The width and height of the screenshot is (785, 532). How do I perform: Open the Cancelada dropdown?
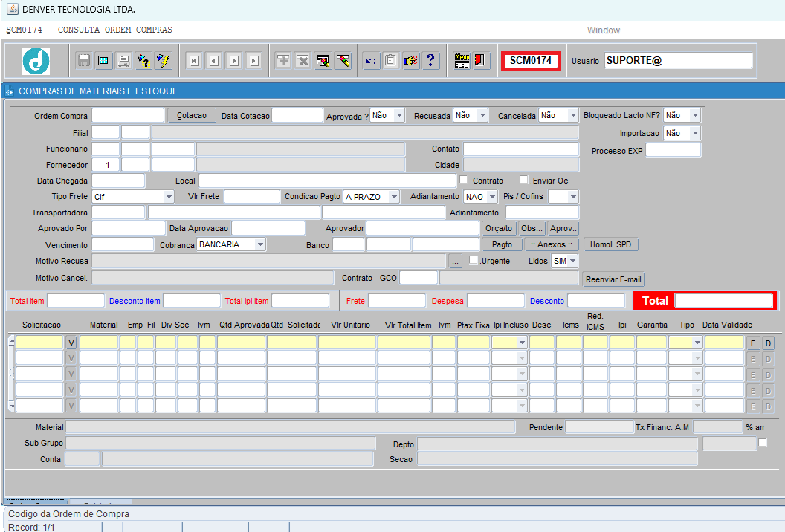tap(572, 116)
